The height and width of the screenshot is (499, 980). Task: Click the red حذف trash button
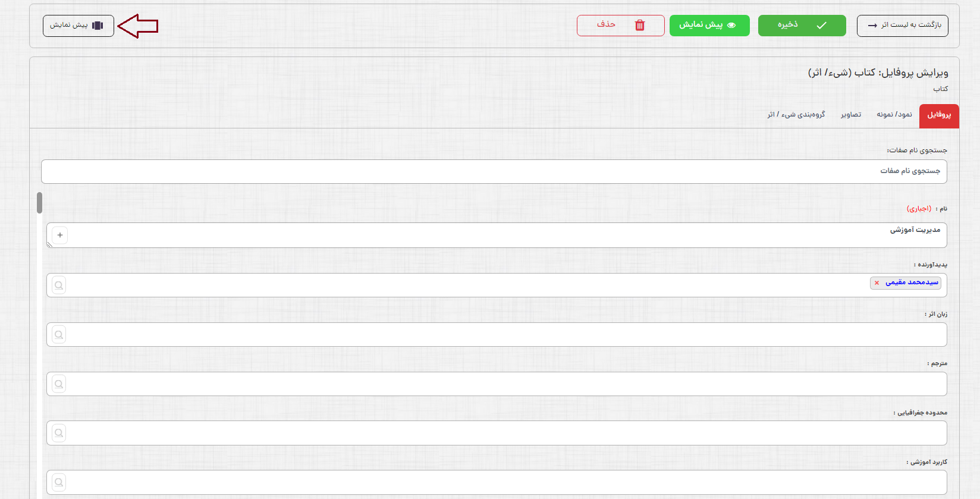point(620,26)
